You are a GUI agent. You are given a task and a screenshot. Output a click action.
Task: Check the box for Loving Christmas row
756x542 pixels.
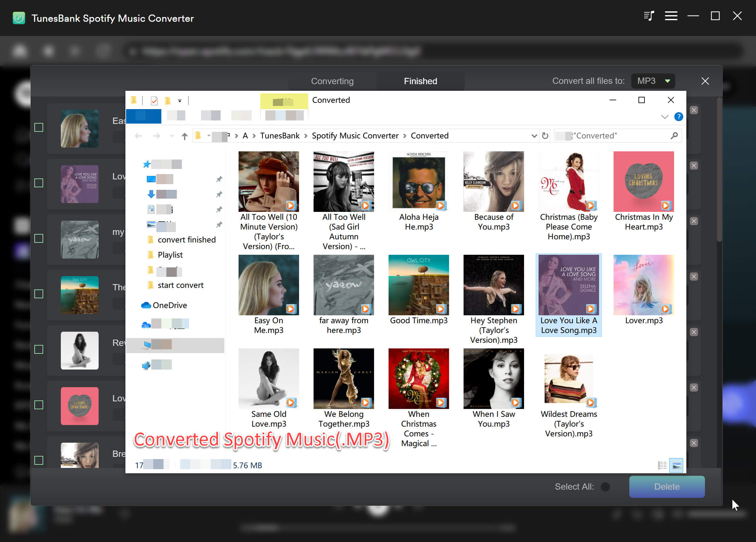click(39, 405)
